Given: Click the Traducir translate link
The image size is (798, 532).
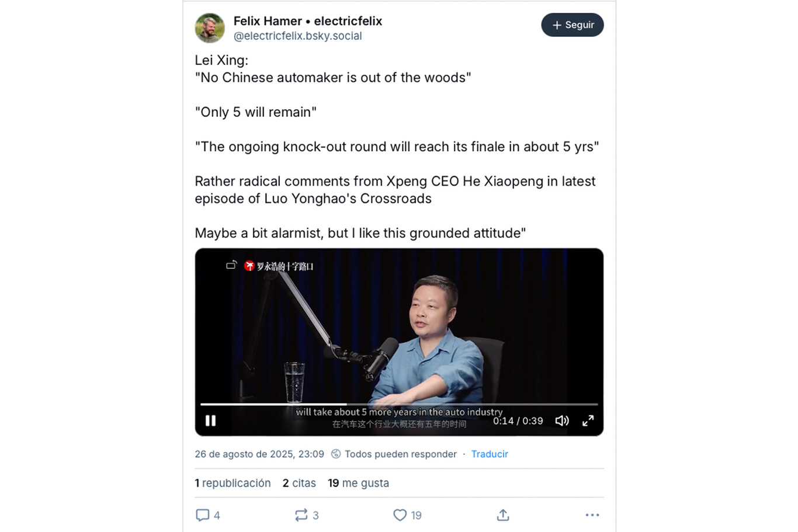Looking at the screenshot, I should point(490,454).
